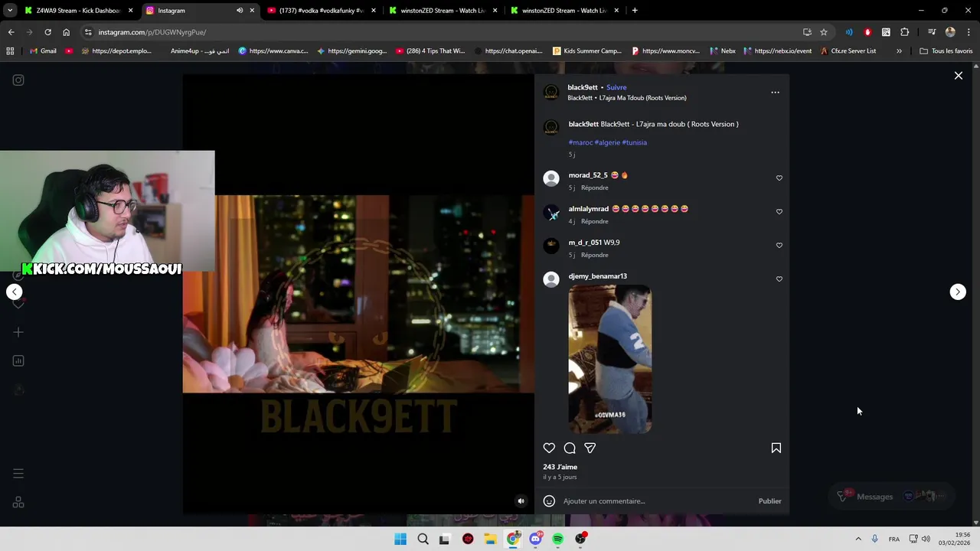Viewport: 980px width, 551px height.
Task: Play the Black9ett video
Action: [358, 294]
